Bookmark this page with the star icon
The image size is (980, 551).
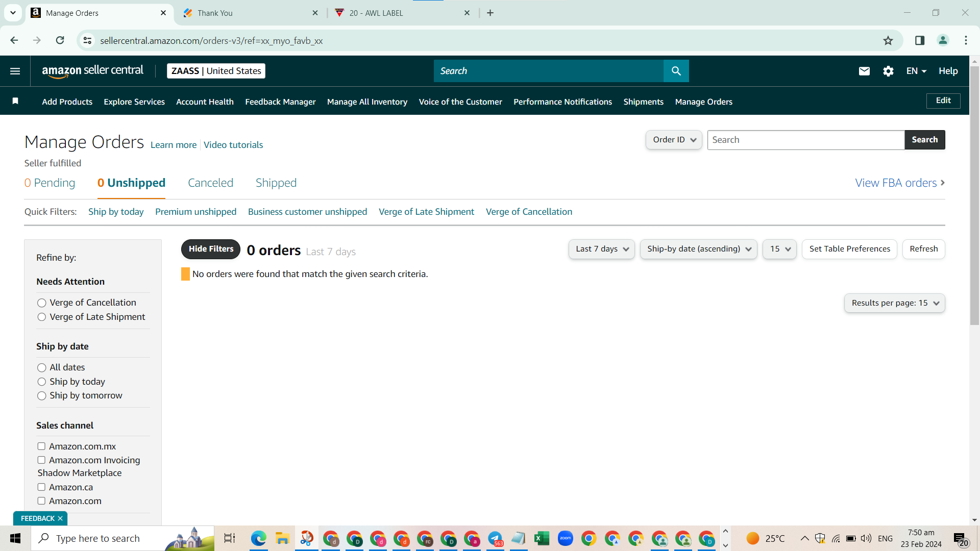pyautogui.click(x=888, y=41)
